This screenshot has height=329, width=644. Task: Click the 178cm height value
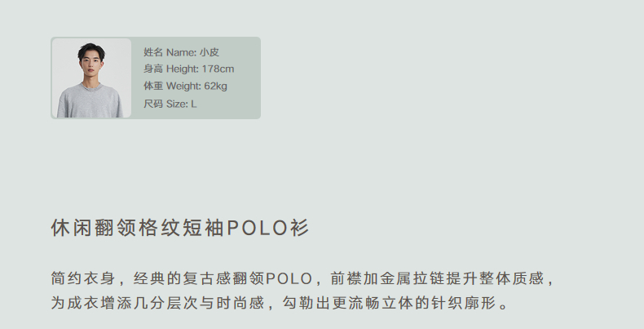[218, 69]
